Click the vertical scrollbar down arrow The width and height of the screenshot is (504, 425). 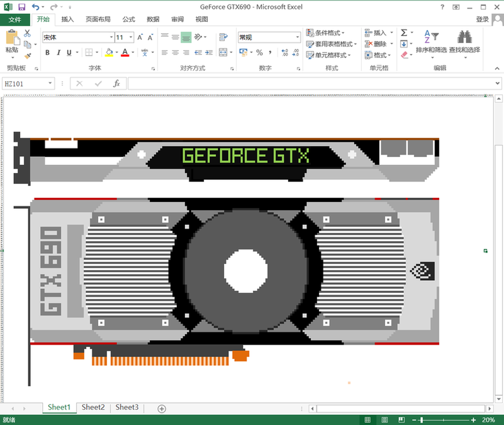pyautogui.click(x=498, y=399)
